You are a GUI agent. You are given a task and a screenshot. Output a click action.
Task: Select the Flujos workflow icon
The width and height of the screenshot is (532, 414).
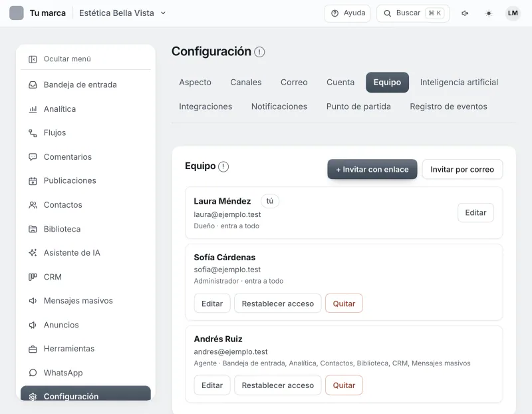(33, 133)
